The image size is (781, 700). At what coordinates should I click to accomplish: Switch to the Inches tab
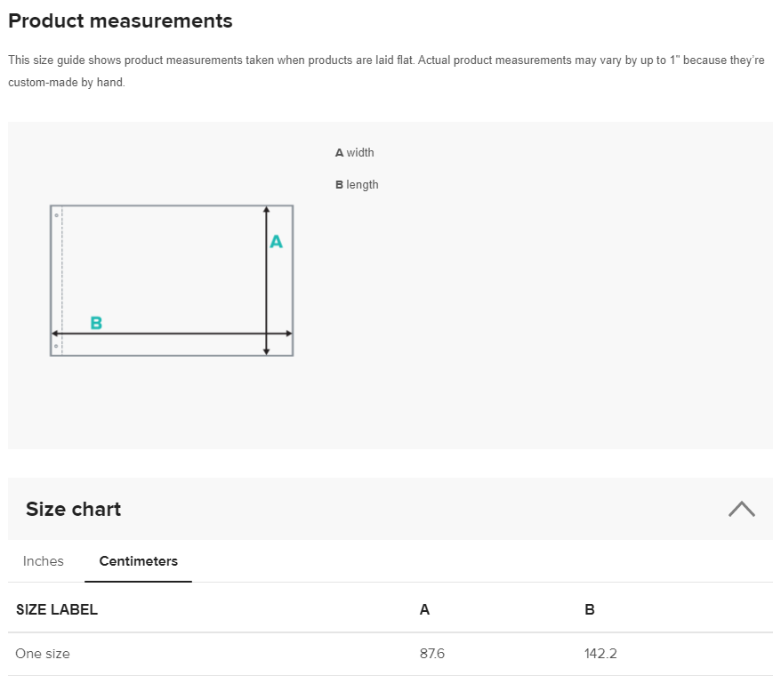(44, 561)
